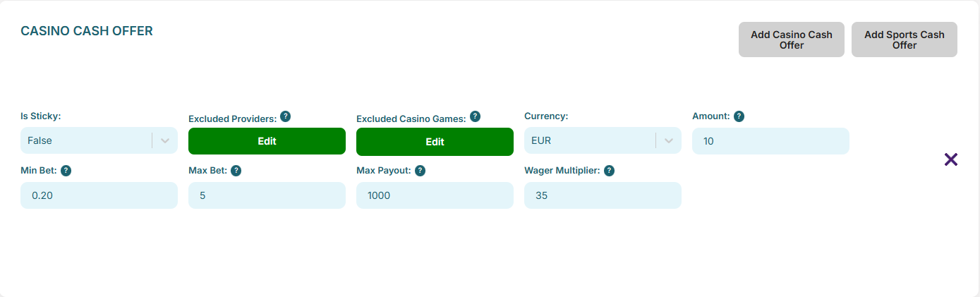This screenshot has height=297, width=980.
Task: Open the Is Sticky dropdown
Action: (86, 140)
